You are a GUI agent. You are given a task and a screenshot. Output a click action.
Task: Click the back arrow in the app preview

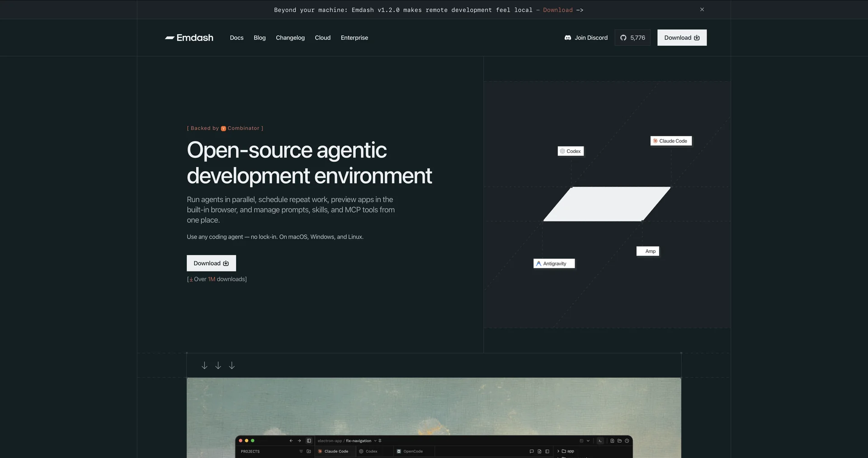(x=291, y=441)
